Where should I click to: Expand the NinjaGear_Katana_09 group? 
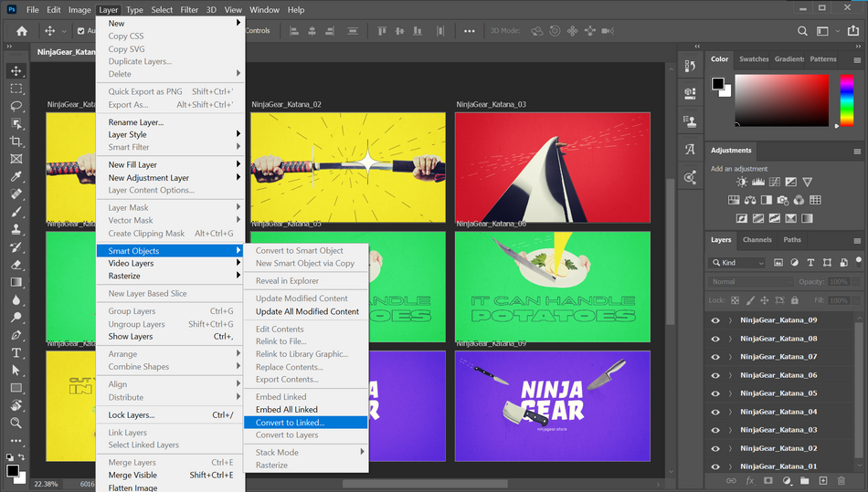tap(730, 320)
